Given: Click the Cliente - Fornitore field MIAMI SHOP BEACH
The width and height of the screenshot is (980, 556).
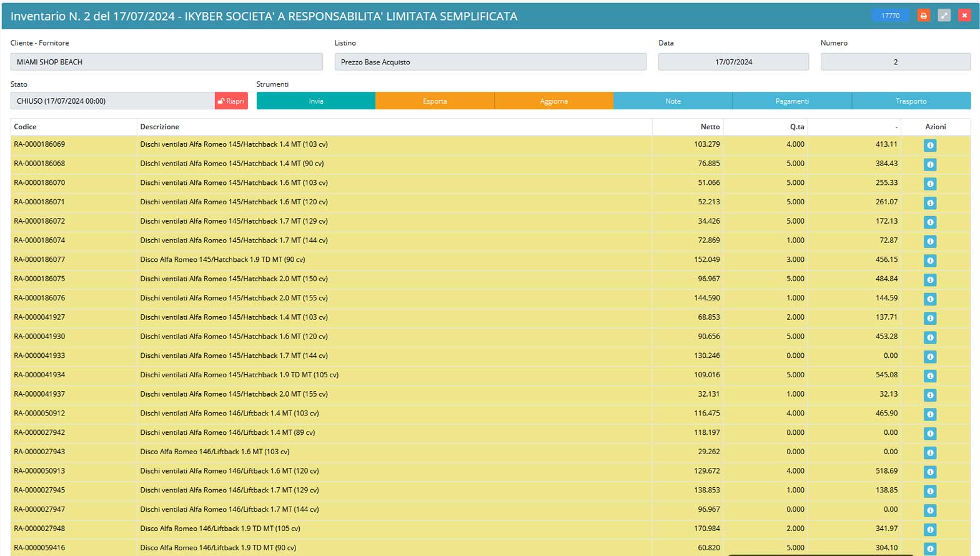Looking at the screenshot, I should click(167, 62).
